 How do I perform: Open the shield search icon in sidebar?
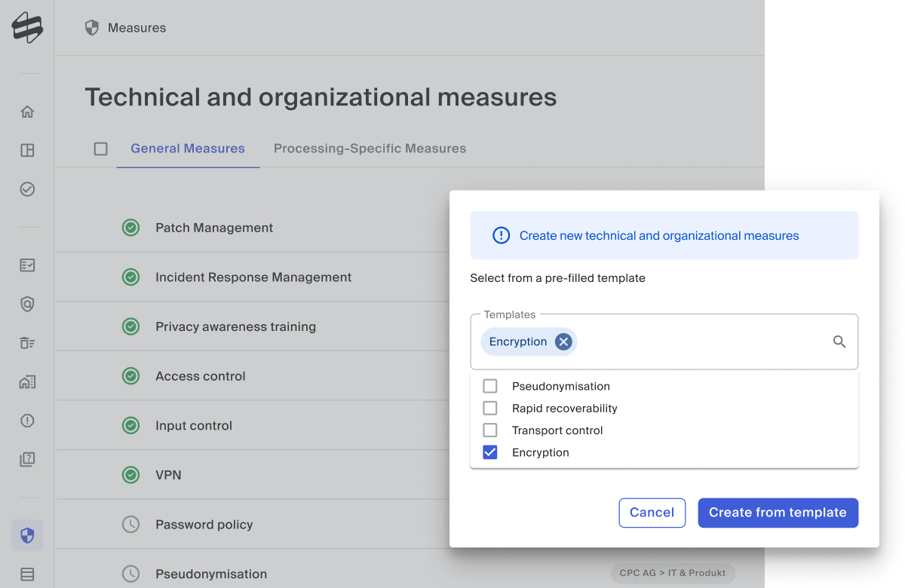click(x=27, y=304)
